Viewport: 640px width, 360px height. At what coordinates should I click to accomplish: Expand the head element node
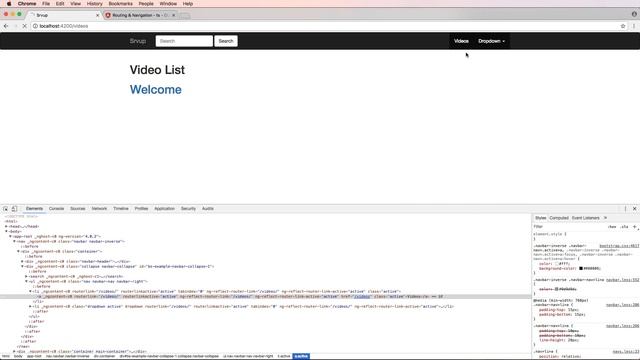click(6, 226)
